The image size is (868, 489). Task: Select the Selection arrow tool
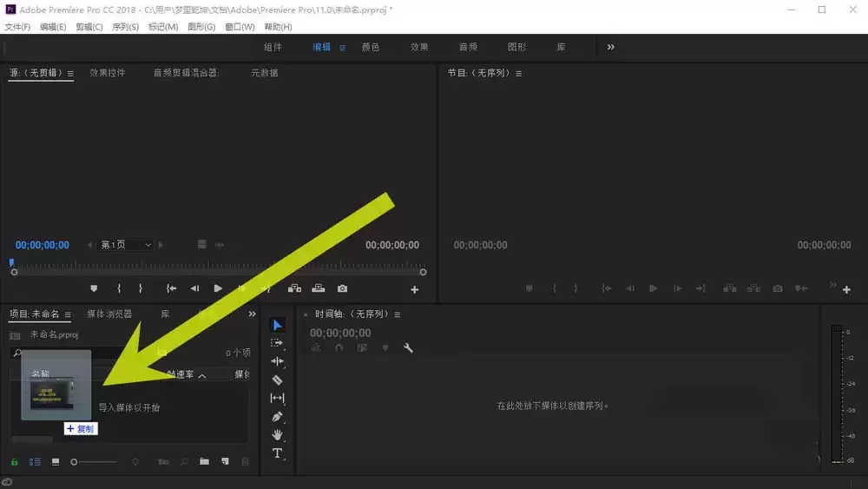click(x=278, y=325)
